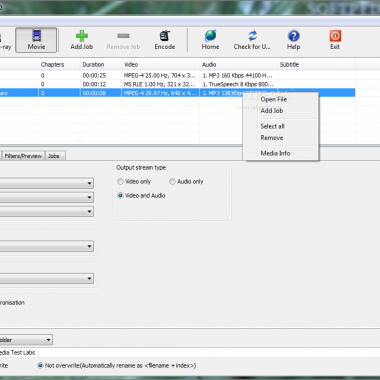
Task: Click the Check for Updates icon
Action: point(252,36)
